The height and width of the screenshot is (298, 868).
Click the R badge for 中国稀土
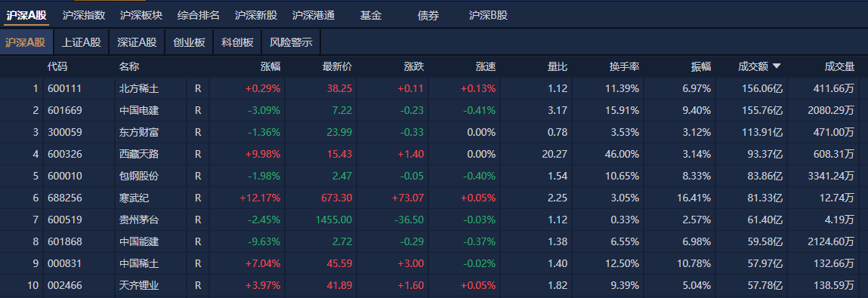pos(198,264)
